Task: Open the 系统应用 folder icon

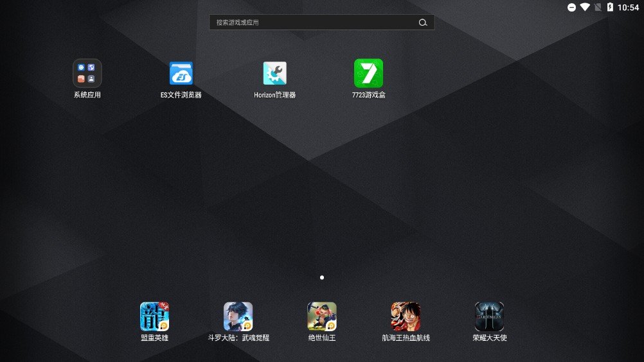Action: click(x=87, y=73)
